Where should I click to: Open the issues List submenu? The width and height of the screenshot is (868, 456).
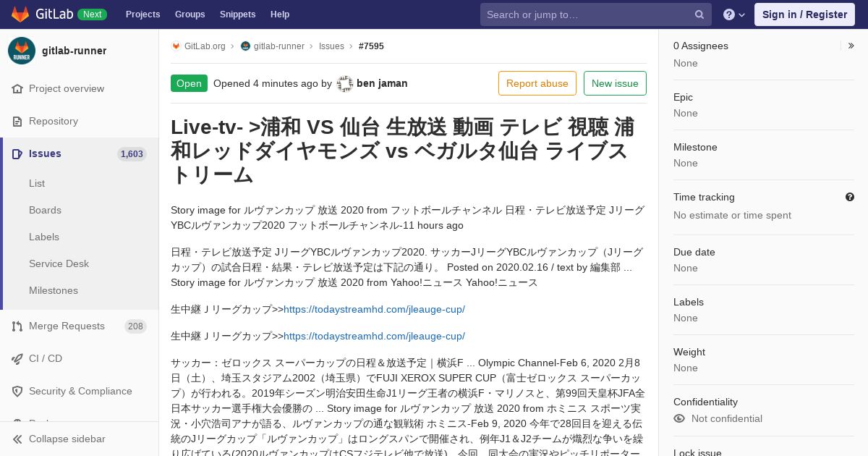point(37,184)
